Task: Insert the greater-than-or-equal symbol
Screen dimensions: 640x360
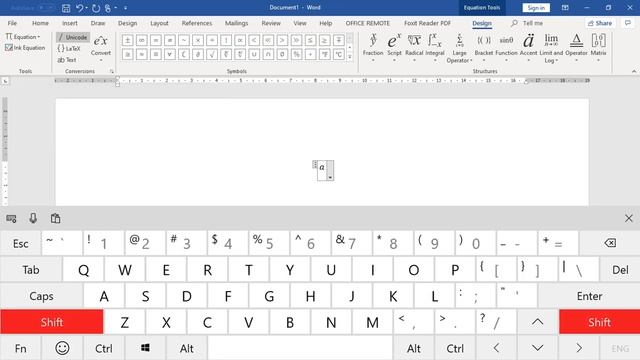Action: coord(324,40)
